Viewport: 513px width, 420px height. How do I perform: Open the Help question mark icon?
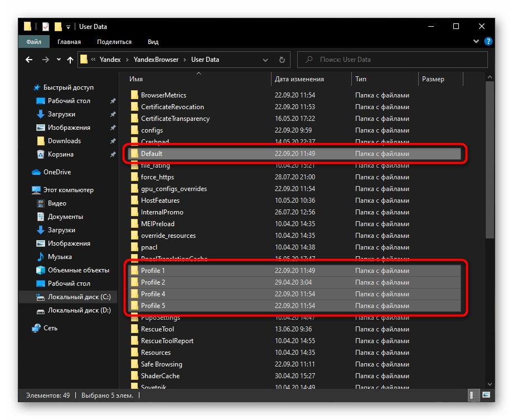488,41
